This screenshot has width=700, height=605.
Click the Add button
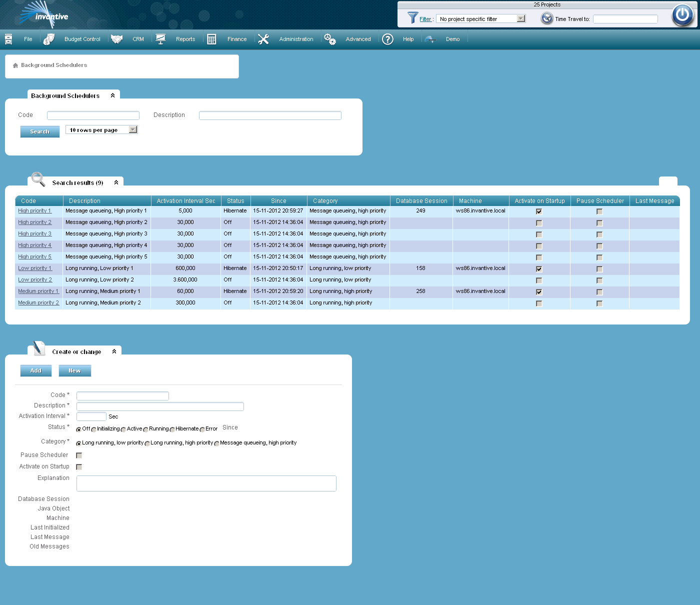tap(36, 370)
